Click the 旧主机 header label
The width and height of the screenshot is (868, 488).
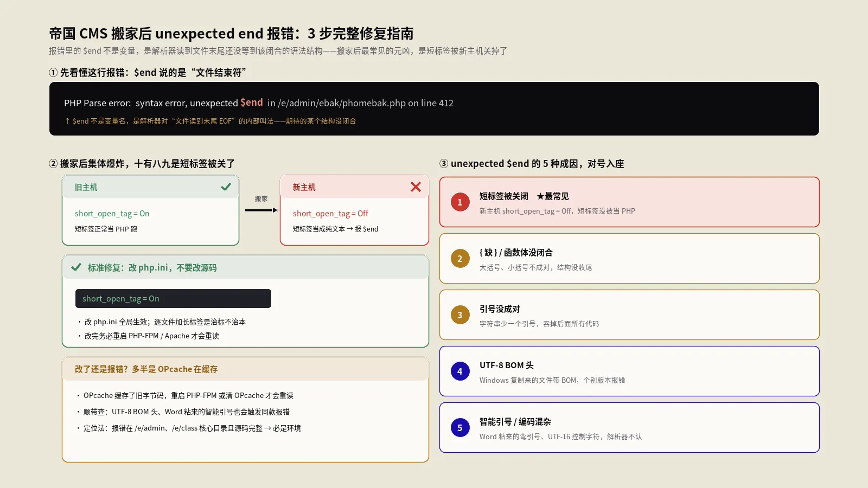pos(86,187)
